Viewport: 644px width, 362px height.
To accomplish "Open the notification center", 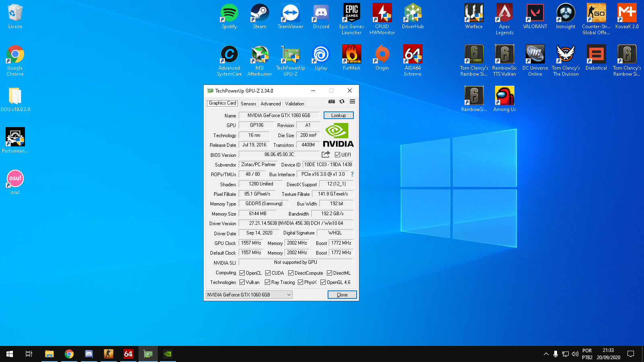I will 631,354.
